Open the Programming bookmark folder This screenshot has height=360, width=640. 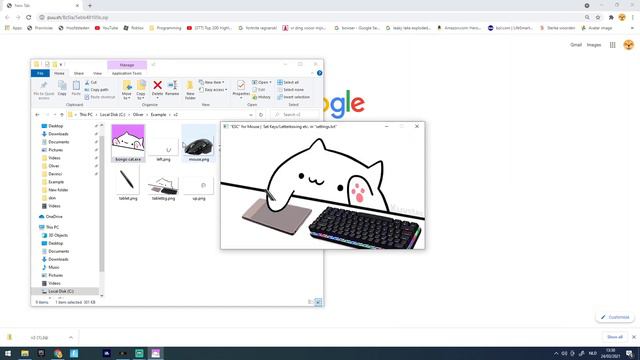[x=165, y=28]
